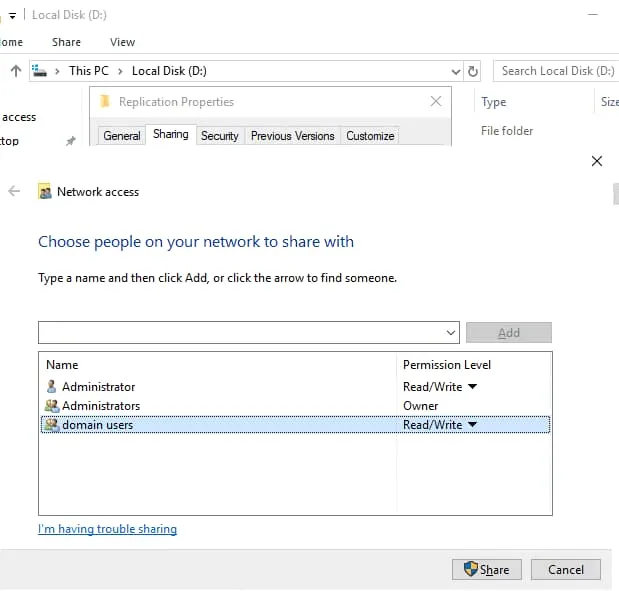The image size is (619, 591).
Task: Click the refresh icon beside address bar
Action: coord(473,71)
